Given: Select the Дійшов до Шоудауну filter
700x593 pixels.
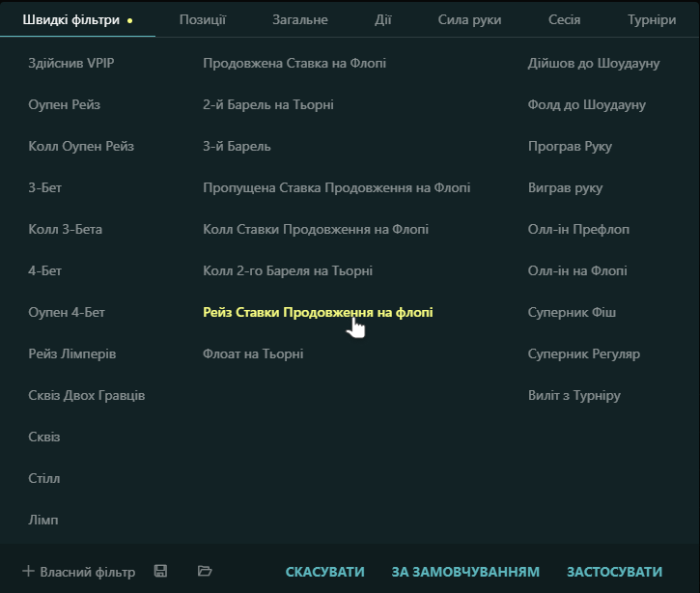Looking at the screenshot, I should click(594, 63).
